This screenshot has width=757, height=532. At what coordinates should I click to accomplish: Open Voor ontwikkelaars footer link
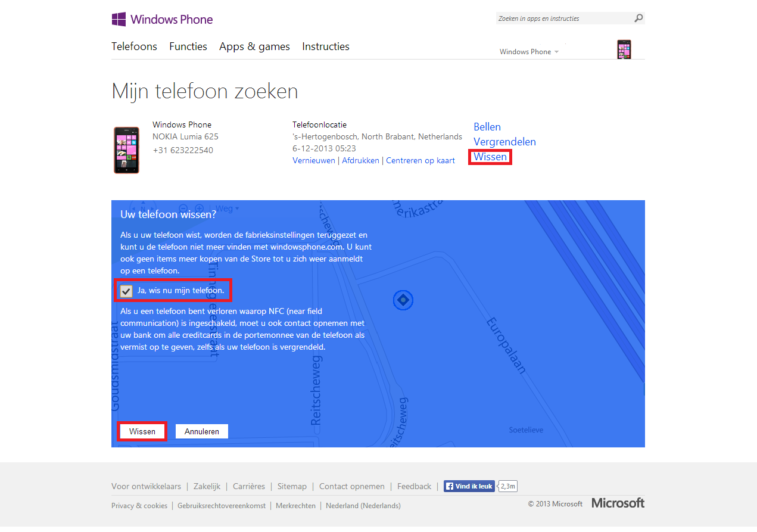pos(146,487)
